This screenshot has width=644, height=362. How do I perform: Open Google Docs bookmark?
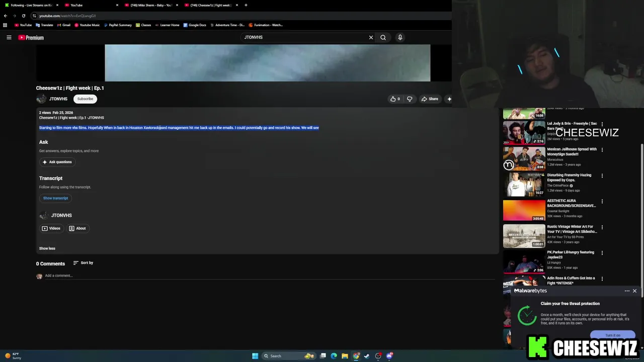[x=195, y=25]
